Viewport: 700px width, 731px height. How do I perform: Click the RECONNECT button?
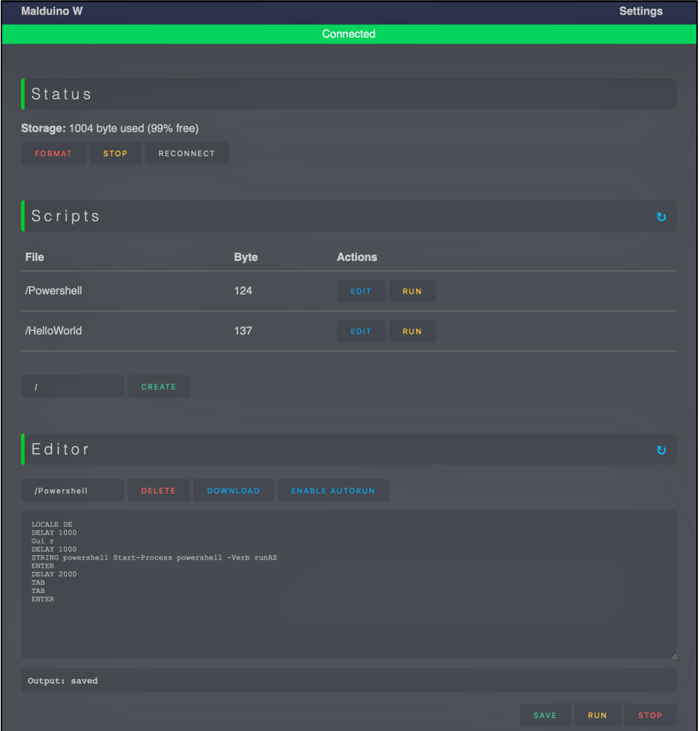[x=187, y=153]
